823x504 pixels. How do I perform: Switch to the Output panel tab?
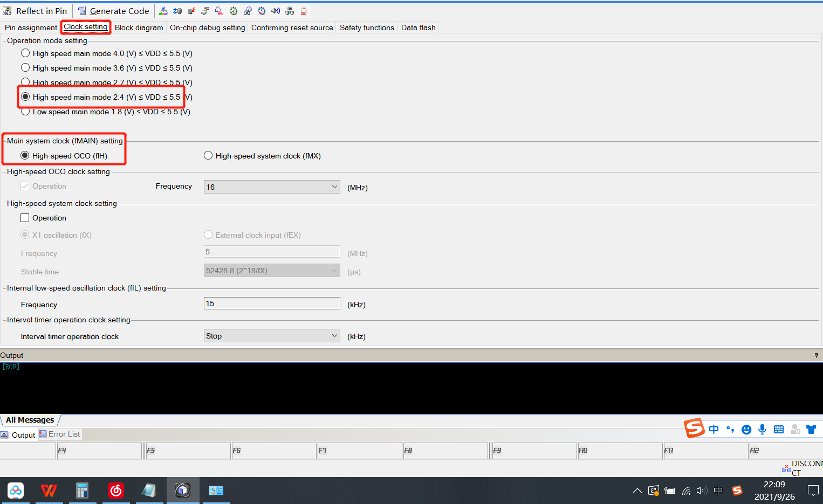[x=19, y=435]
